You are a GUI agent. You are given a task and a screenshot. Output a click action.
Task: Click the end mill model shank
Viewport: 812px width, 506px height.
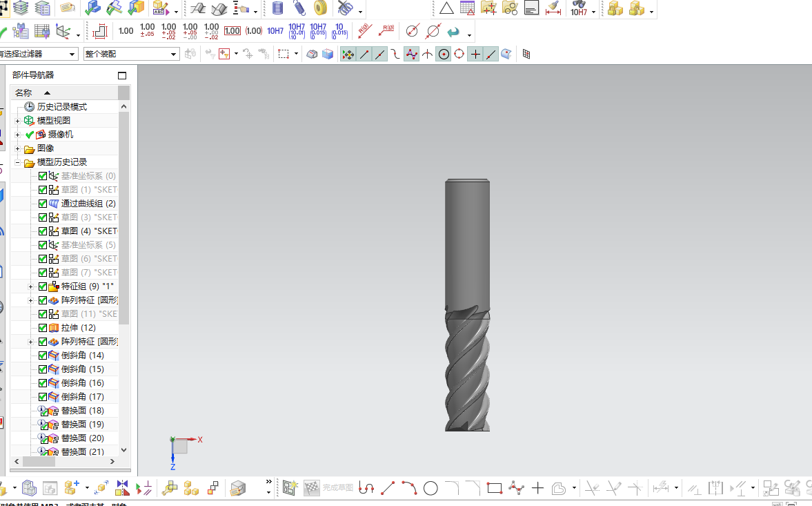click(x=467, y=244)
